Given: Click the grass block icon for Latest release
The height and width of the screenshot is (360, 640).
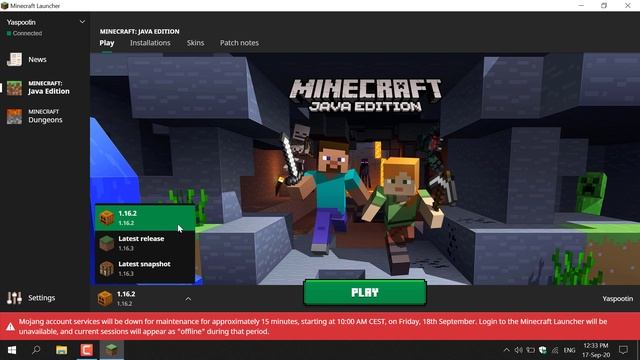Looking at the screenshot, I should click(x=107, y=243).
